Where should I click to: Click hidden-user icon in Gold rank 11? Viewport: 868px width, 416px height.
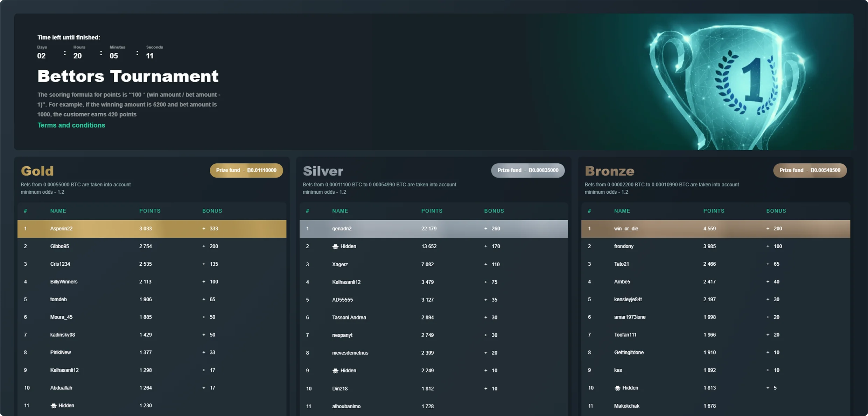(x=54, y=406)
